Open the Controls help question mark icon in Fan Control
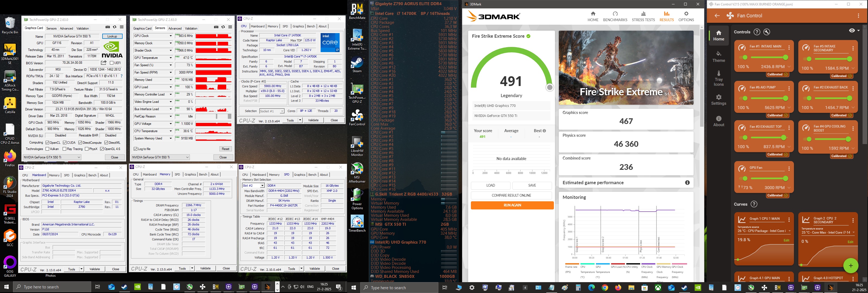This screenshot has height=293, width=868. coord(757,32)
